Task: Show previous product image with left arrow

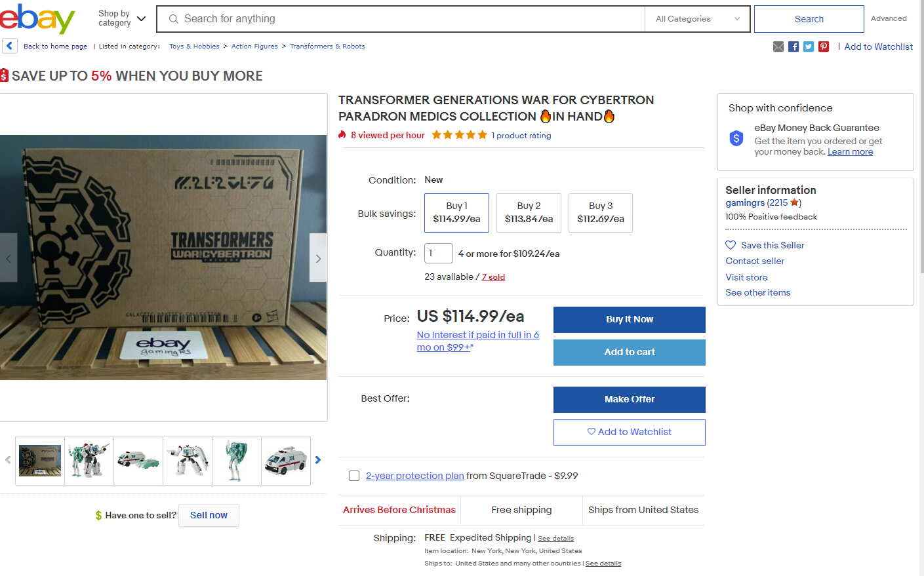Action: click(x=9, y=258)
